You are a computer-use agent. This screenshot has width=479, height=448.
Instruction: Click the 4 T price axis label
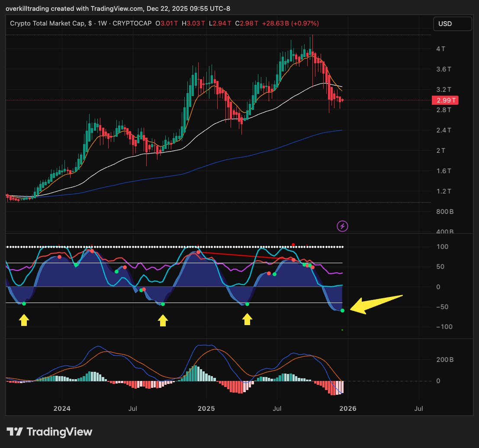tap(440, 49)
